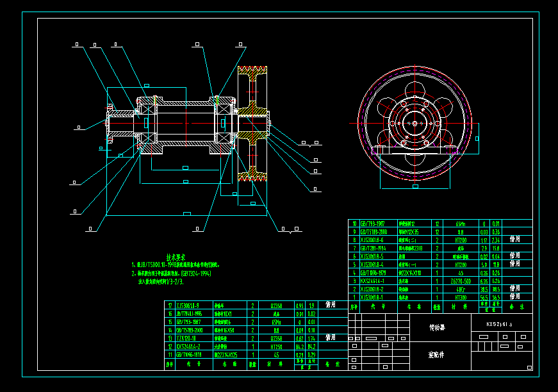Click code JB/T7940.1-1995 in row 16
The image size is (558, 392).
click(x=190, y=314)
